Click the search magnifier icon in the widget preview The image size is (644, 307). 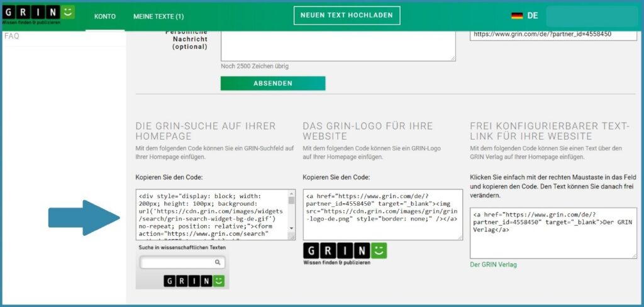pyautogui.click(x=218, y=263)
